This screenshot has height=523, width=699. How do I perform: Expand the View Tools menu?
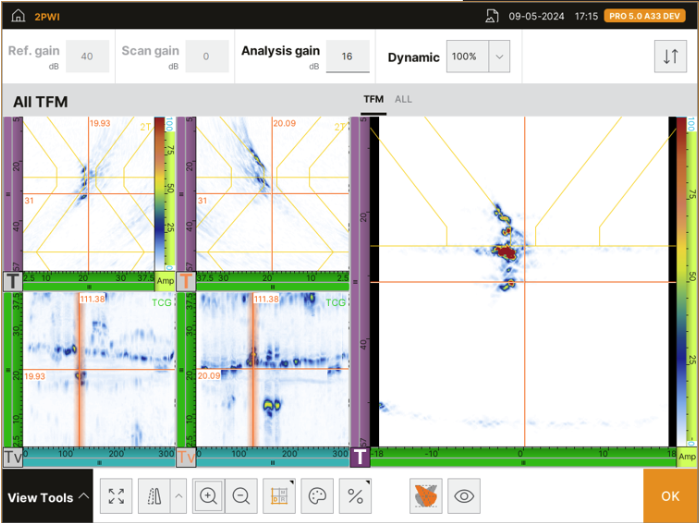point(47,497)
